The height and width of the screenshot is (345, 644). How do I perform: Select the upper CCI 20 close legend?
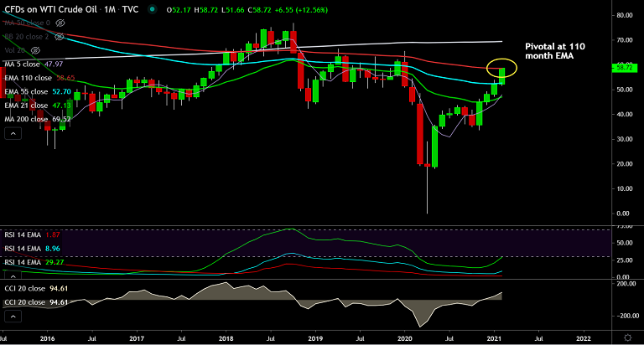click(x=36, y=289)
